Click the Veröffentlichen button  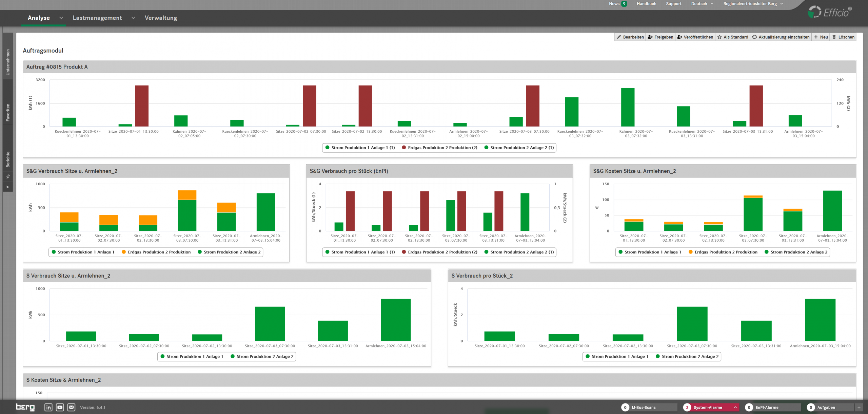[695, 37]
